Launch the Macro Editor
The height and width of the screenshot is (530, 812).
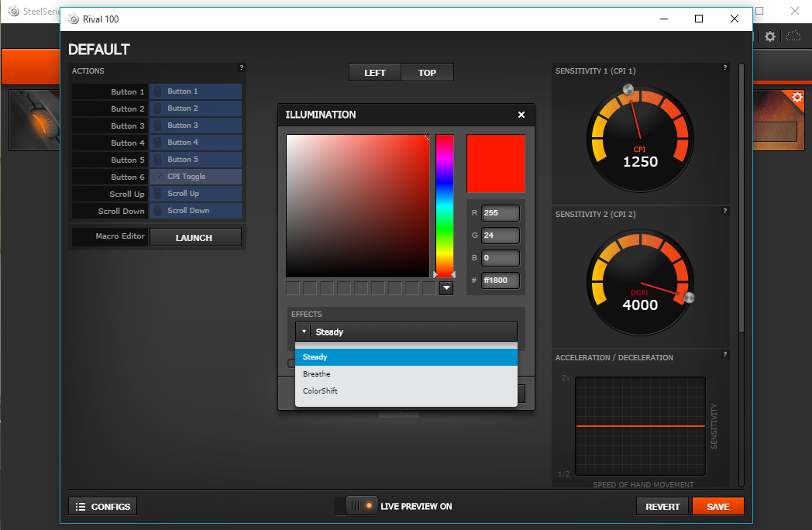194,238
